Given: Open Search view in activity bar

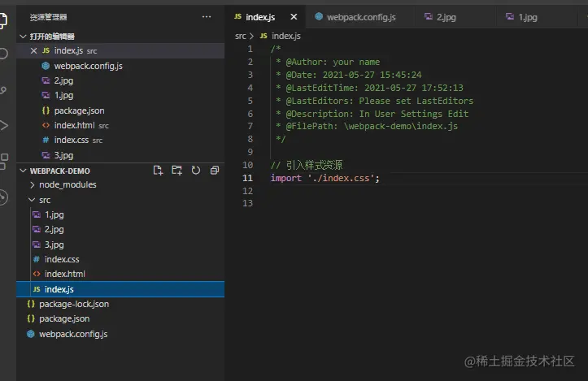Looking at the screenshot, I should coord(3,54).
